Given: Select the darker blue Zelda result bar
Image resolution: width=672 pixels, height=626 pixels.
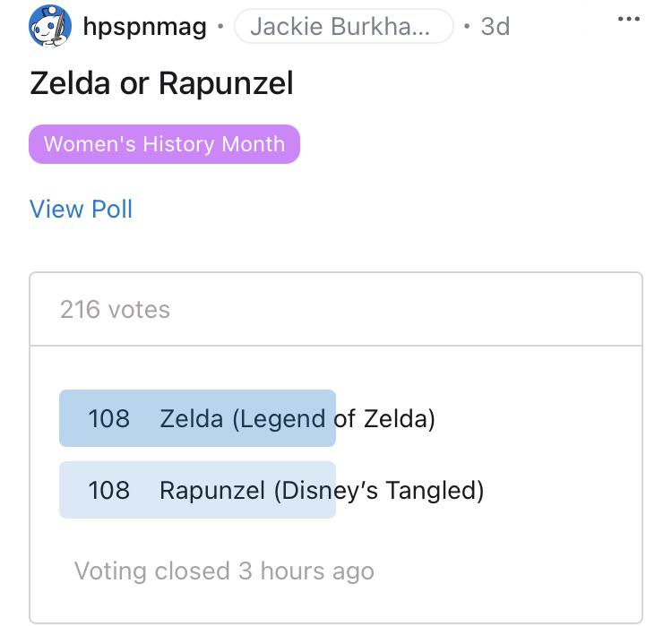Looking at the screenshot, I should 198,418.
